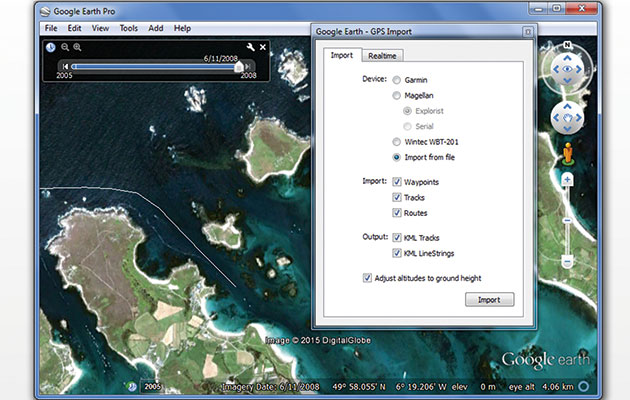Image resolution: width=630 pixels, height=400 pixels.
Task: Select the Magellan device option
Action: tap(396, 95)
